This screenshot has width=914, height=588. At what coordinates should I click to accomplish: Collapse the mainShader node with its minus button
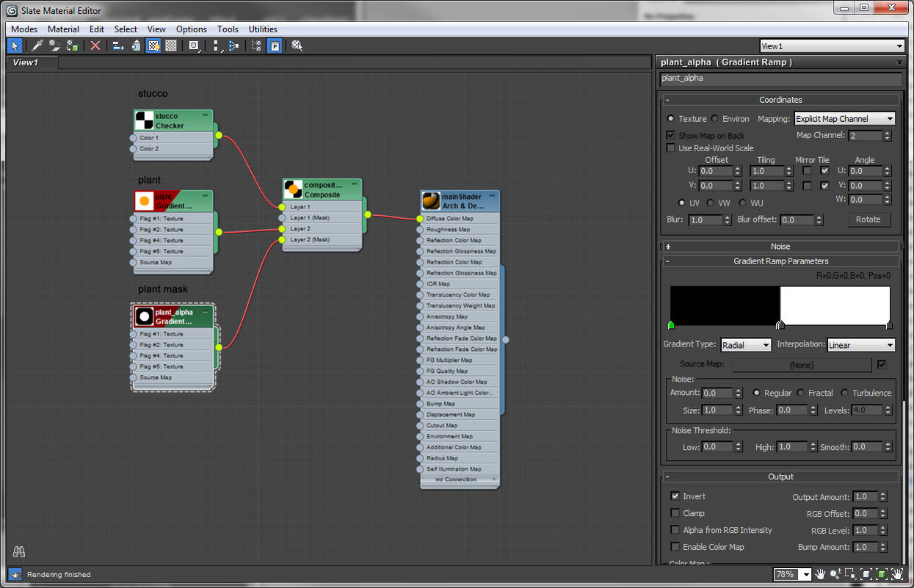[x=492, y=196]
